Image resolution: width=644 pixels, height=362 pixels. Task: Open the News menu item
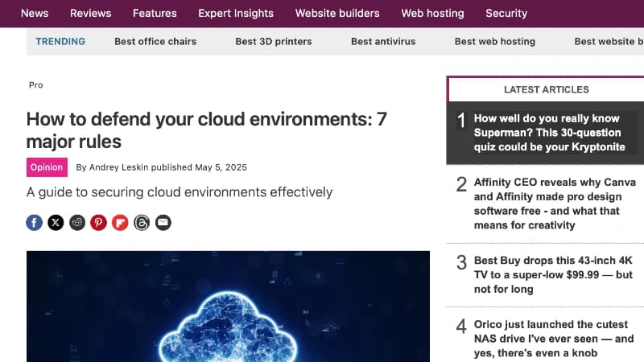coord(35,13)
